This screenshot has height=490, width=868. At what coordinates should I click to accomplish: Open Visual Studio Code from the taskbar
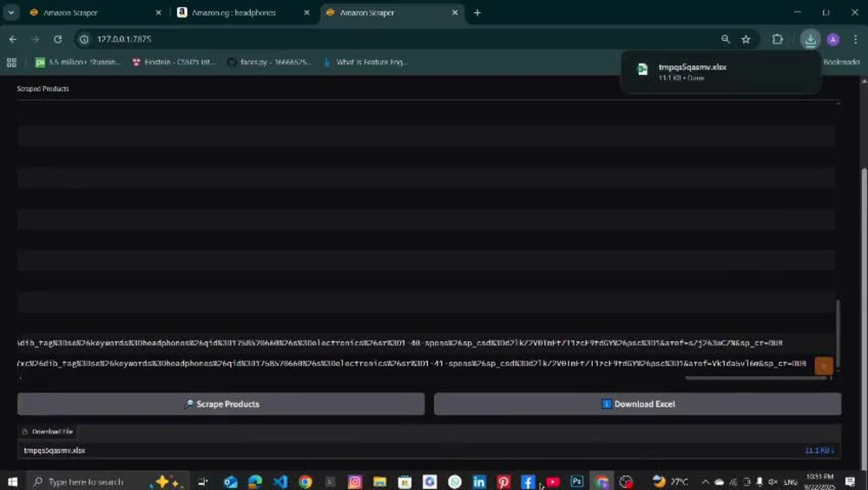click(x=280, y=481)
